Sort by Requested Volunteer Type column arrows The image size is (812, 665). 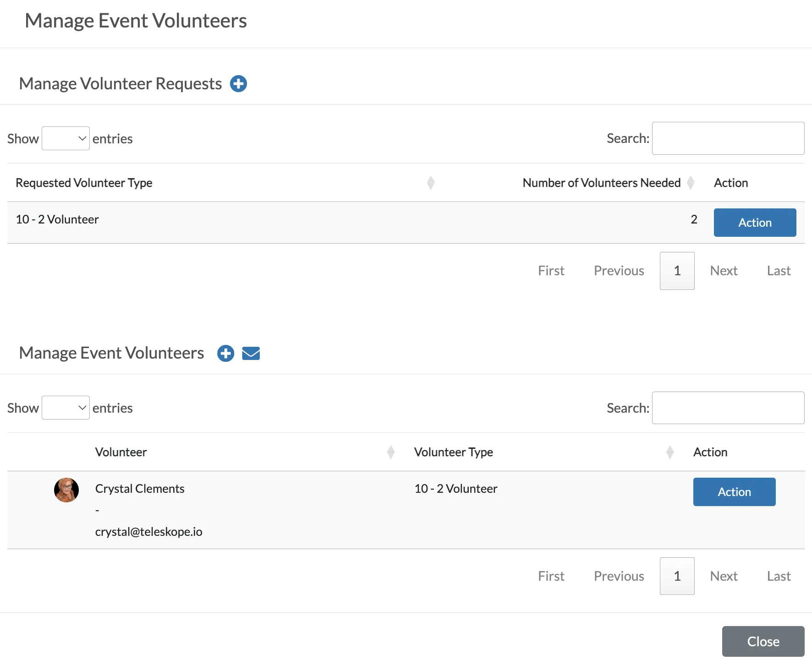tap(431, 183)
